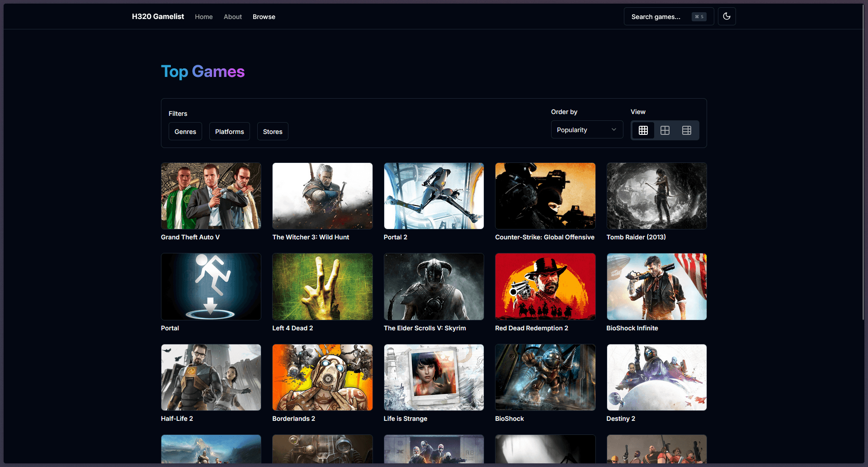Select About in the navigation bar
Screen dimensions: 868x467
[x=232, y=17]
